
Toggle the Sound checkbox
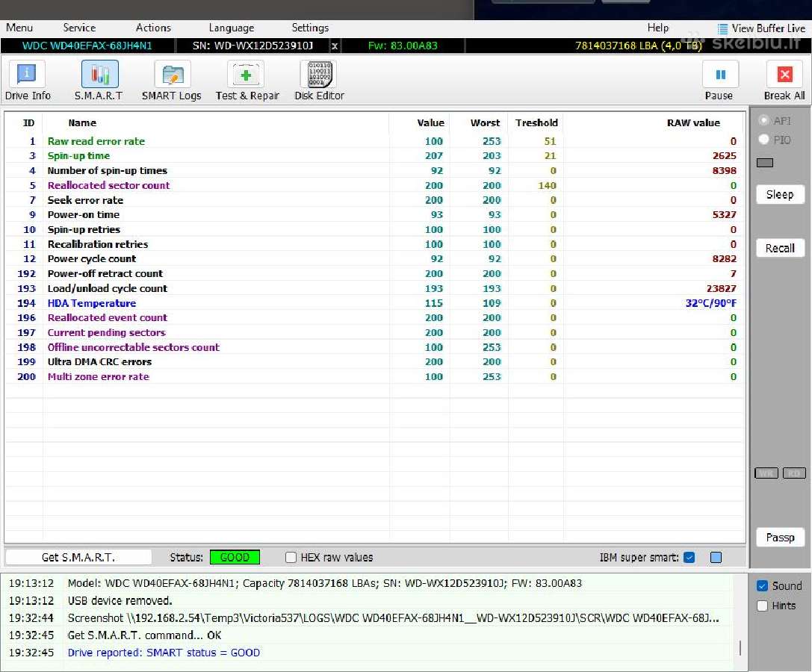click(762, 585)
